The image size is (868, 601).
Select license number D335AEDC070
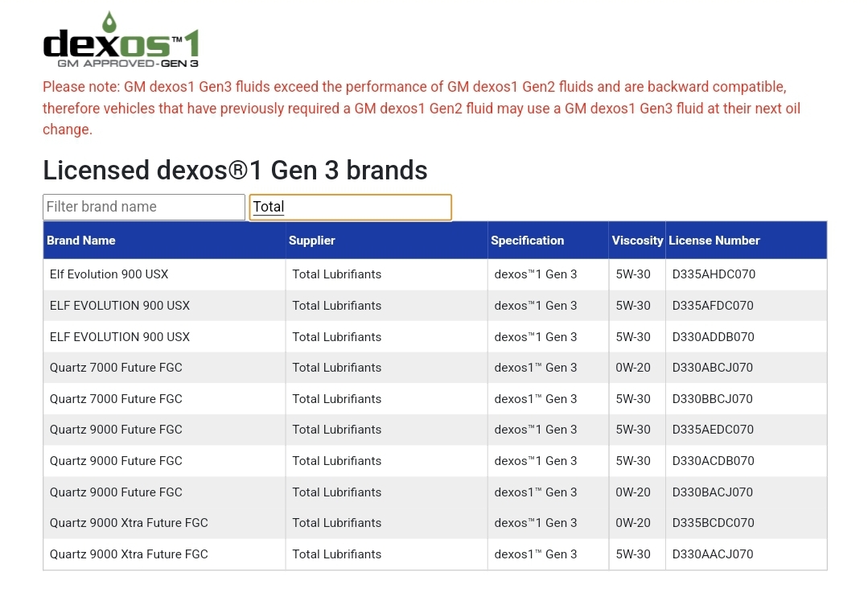[713, 430]
